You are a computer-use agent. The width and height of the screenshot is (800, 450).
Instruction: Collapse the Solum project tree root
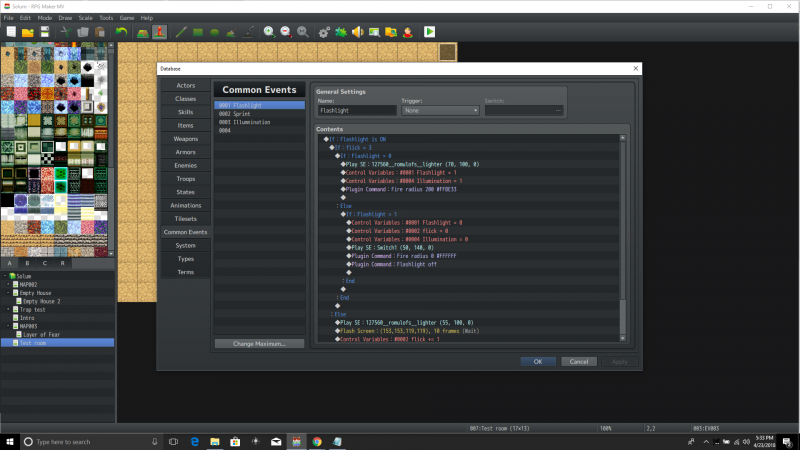(x=6, y=276)
